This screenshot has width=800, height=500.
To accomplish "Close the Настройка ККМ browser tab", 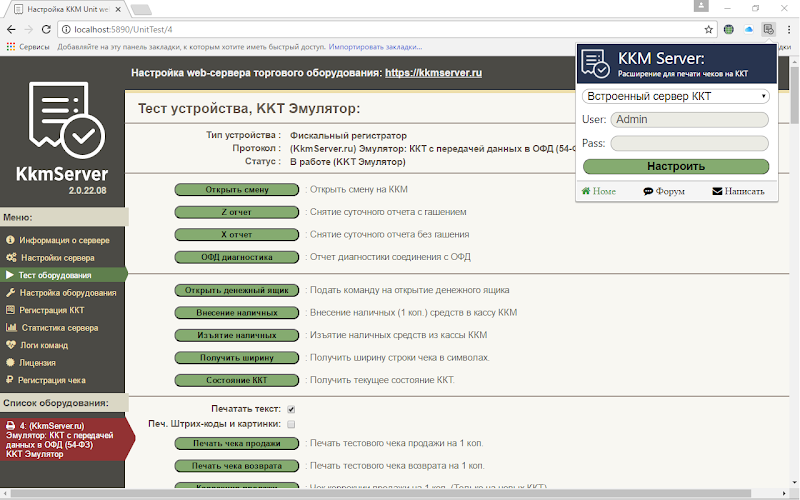I will 118,9.
